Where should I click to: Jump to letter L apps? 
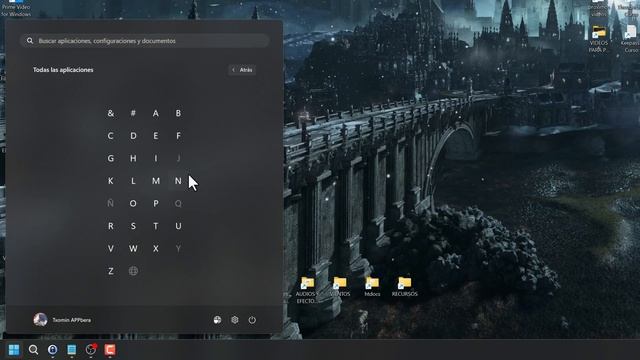tap(133, 180)
